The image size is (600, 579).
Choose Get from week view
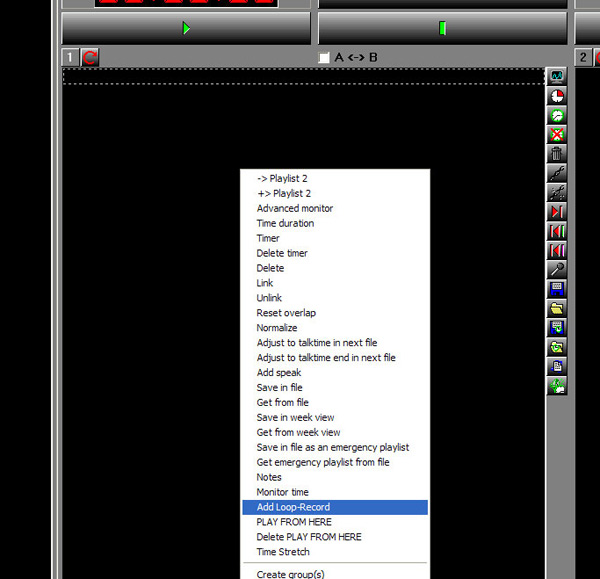(x=335, y=432)
